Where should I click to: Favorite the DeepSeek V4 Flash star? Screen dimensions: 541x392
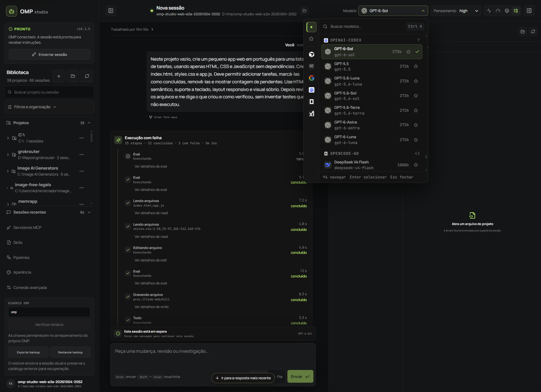pos(416,165)
